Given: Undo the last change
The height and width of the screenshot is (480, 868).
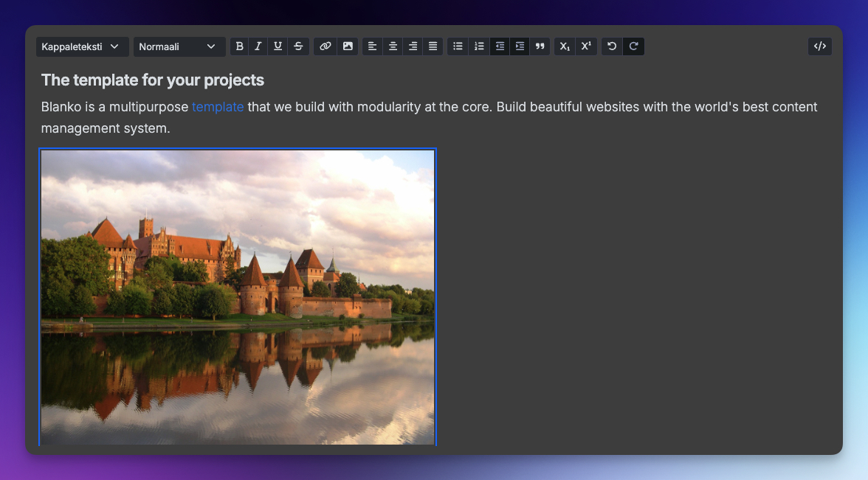Looking at the screenshot, I should (612, 46).
